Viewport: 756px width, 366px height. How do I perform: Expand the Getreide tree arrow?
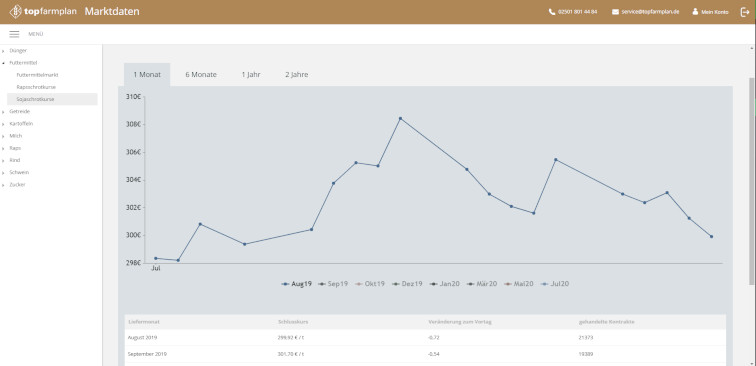point(3,112)
